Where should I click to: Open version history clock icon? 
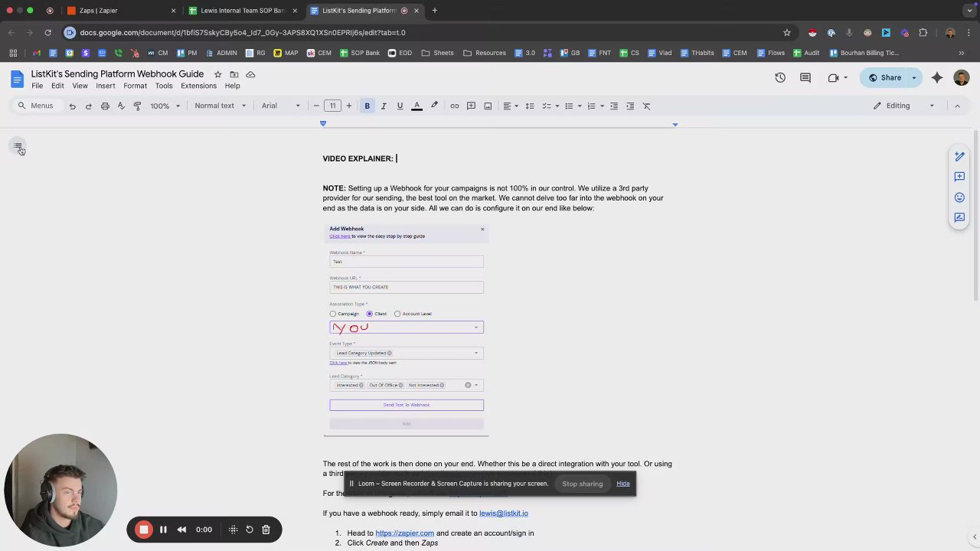[x=780, y=77]
